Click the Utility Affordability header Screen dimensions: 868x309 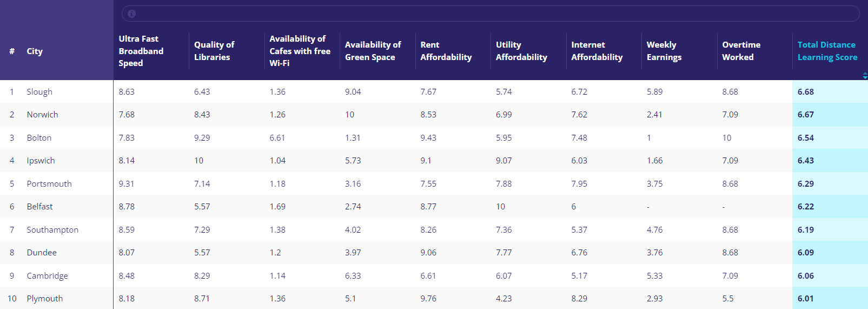click(x=521, y=51)
